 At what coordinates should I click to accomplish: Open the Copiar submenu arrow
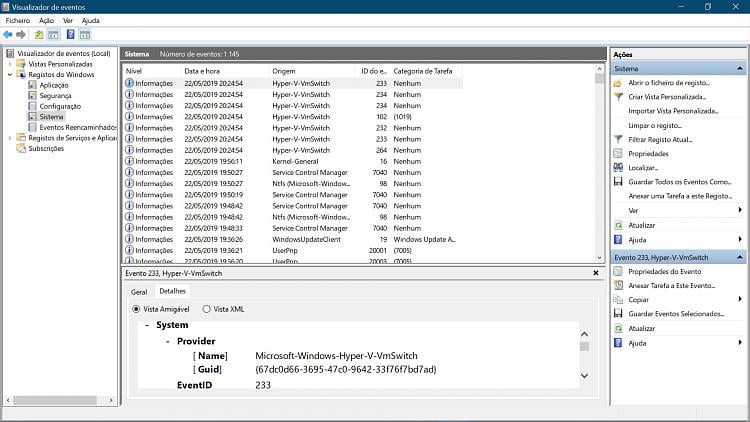click(740, 299)
